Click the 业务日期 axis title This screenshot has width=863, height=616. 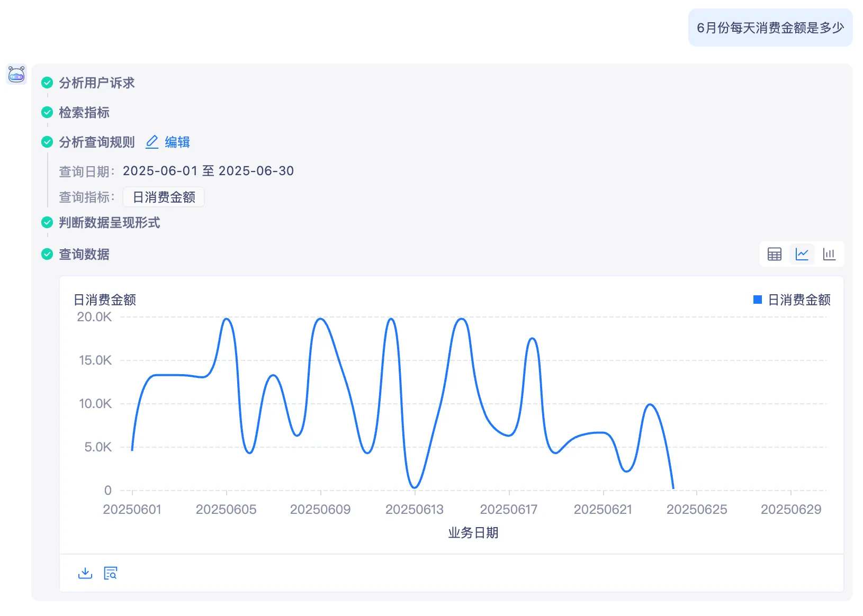(473, 532)
